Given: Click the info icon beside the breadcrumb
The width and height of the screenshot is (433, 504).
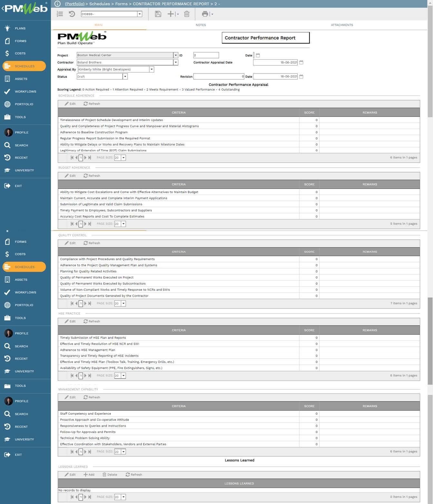Looking at the screenshot, I should pos(57,4).
